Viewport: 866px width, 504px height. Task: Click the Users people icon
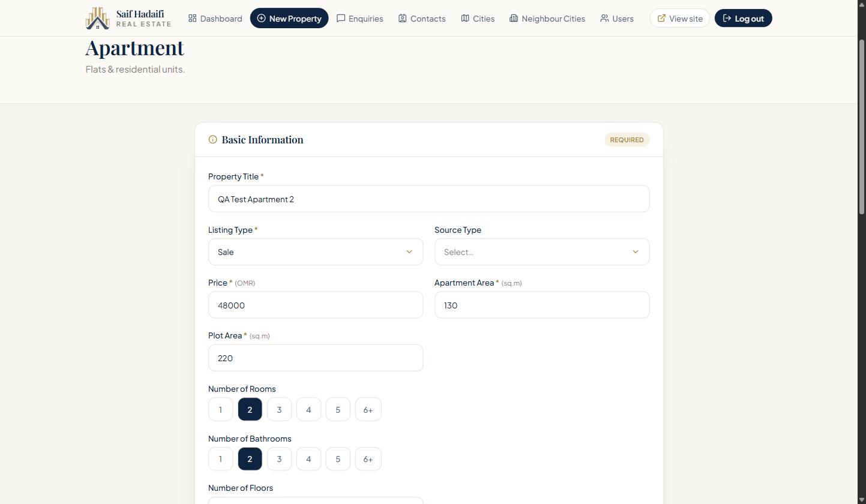pyautogui.click(x=604, y=18)
